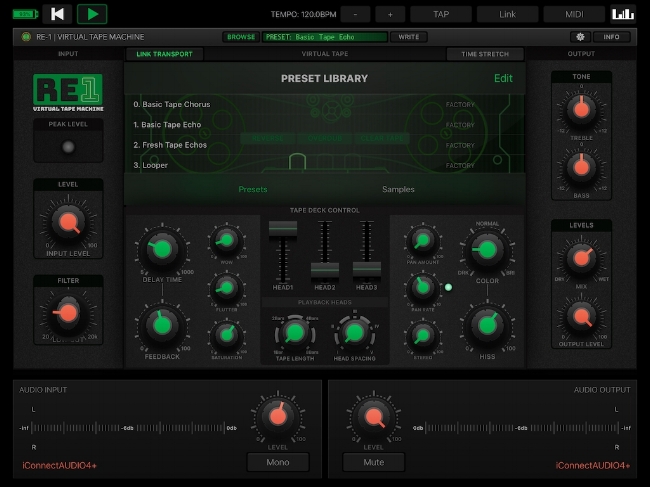650x487 pixels.
Task: Click the RE1 Virtual Tape Machine logo
Action: click(x=68, y=93)
